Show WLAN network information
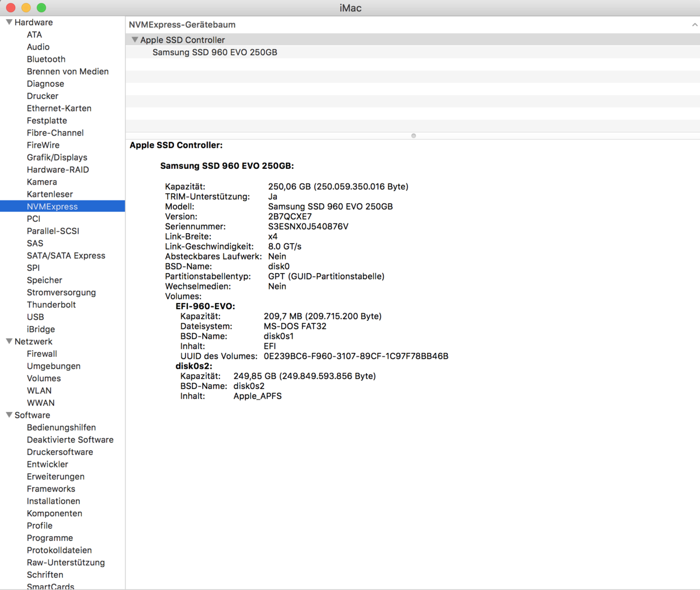This screenshot has width=700, height=590. click(x=39, y=391)
